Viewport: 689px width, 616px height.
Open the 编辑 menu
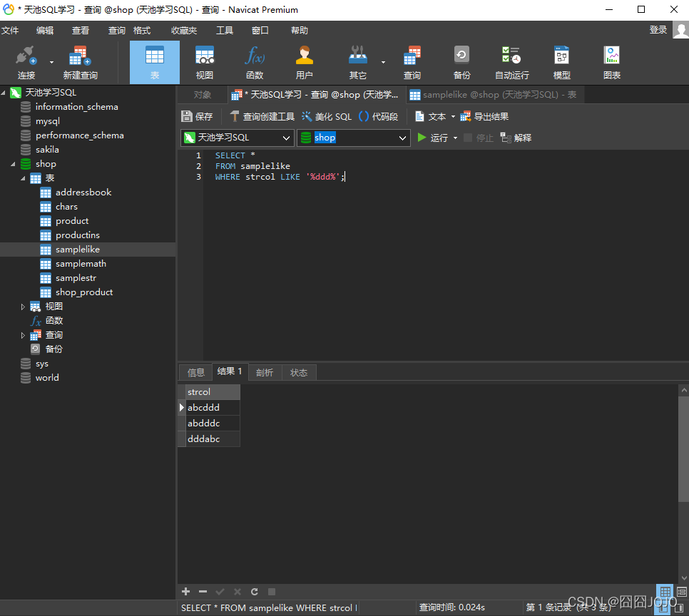click(45, 31)
